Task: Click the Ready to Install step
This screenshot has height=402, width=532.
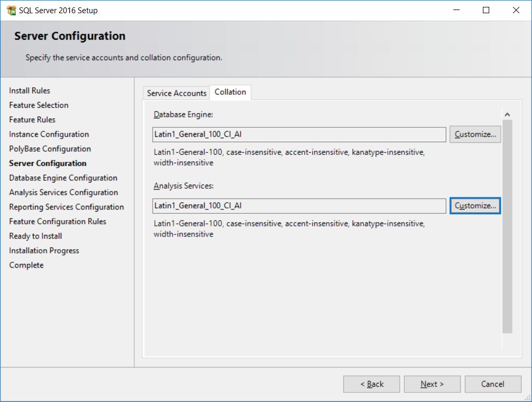Action: pyautogui.click(x=35, y=236)
